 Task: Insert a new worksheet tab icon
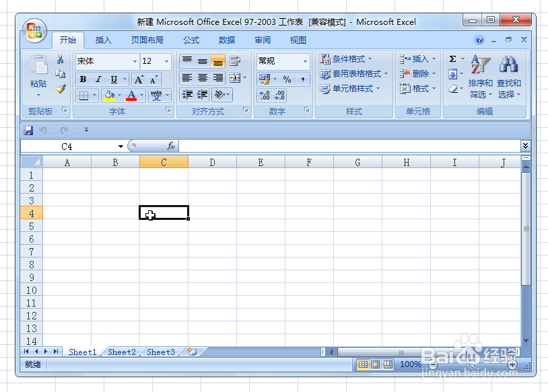point(192,352)
